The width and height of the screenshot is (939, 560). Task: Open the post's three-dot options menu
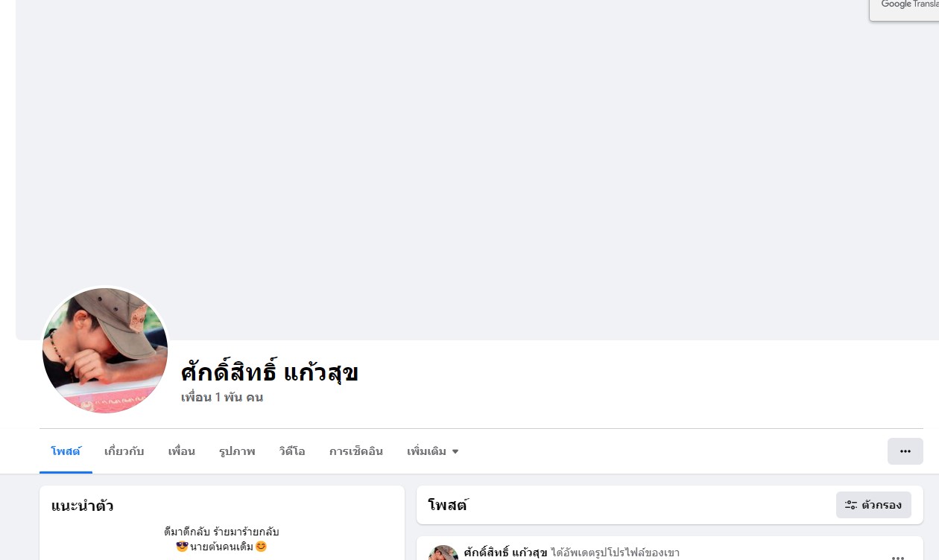pos(898,556)
